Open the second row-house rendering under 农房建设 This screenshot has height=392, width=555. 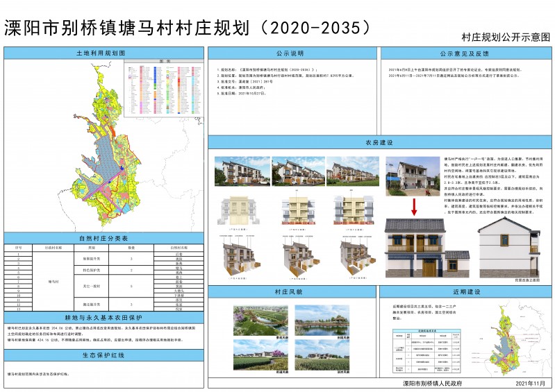coord(299,171)
